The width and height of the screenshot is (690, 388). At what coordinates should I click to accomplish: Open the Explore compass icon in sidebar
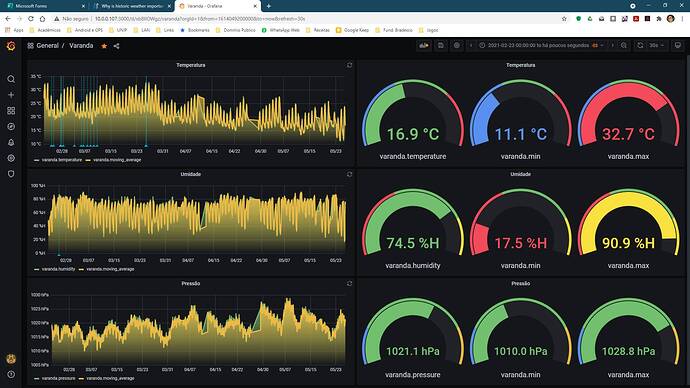click(x=11, y=127)
